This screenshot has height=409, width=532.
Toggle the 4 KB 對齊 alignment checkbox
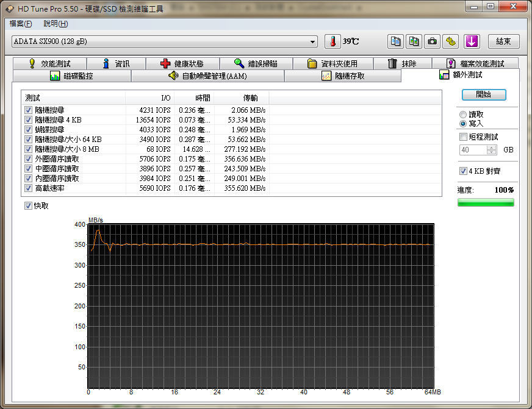click(463, 171)
